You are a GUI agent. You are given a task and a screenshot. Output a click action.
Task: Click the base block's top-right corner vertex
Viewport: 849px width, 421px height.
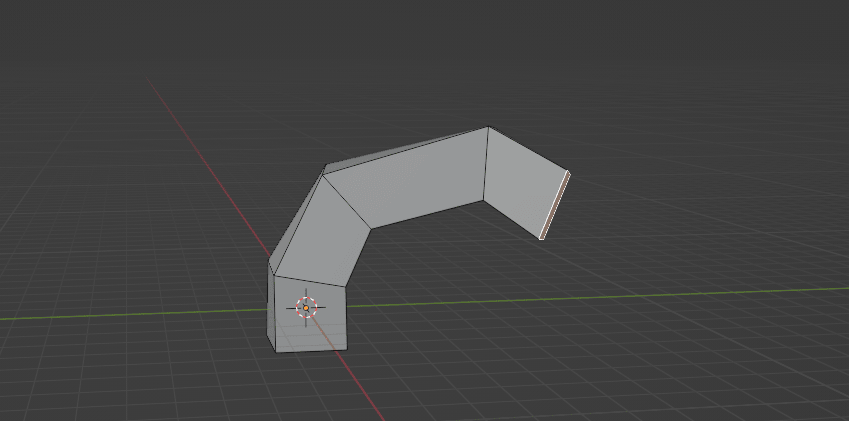click(x=345, y=286)
